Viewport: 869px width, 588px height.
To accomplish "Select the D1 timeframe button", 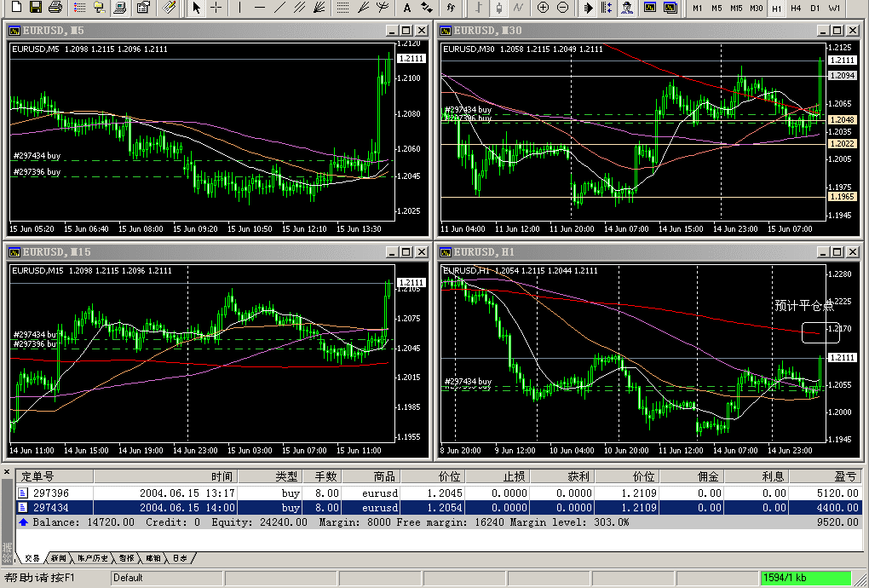I will 815,8.
